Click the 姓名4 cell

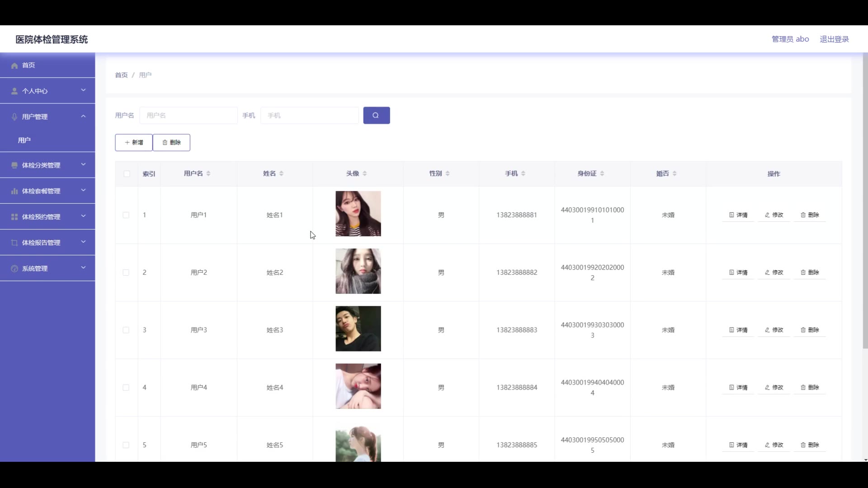pyautogui.click(x=275, y=387)
